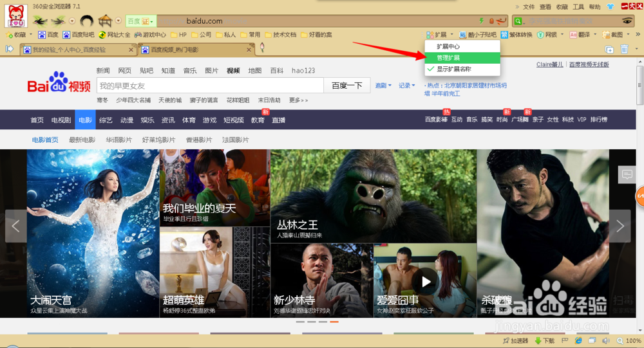Click the 繁体转换 extension icon
Image resolution: width=644 pixels, height=348 pixels.
pyautogui.click(x=516, y=35)
